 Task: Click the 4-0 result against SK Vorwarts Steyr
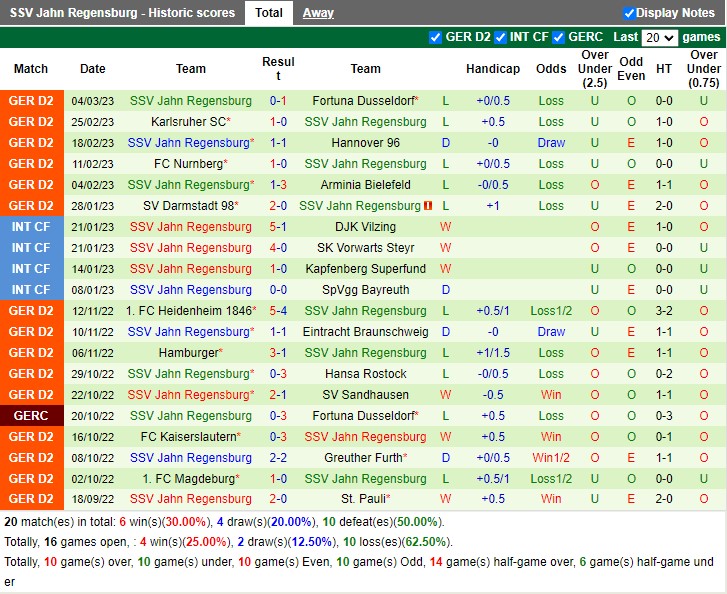click(278, 248)
